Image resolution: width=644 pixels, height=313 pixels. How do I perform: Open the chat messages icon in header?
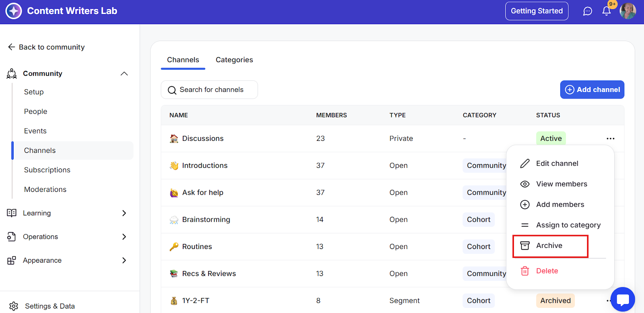(x=588, y=11)
